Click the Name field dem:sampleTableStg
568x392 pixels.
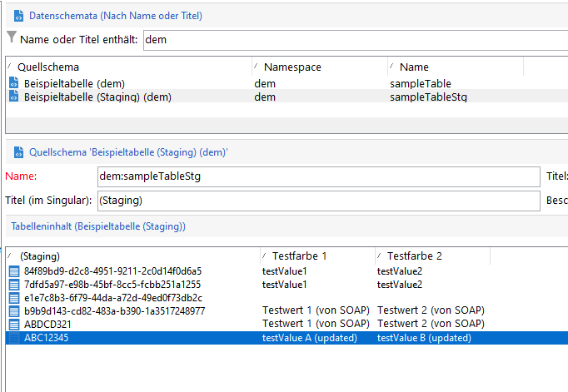(x=318, y=176)
